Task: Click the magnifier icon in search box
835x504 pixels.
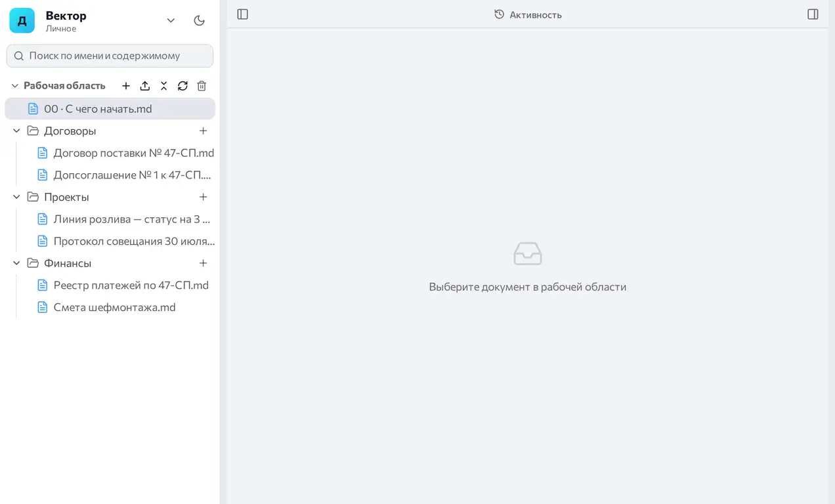Action: pyautogui.click(x=19, y=56)
